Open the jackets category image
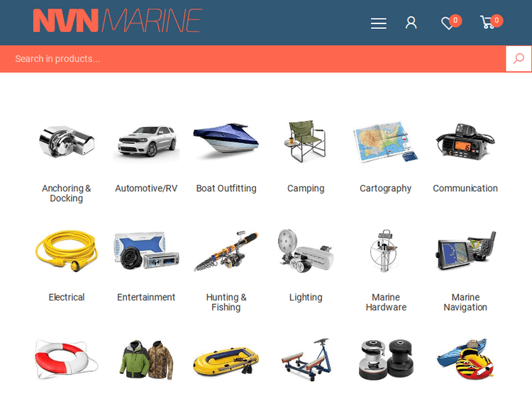 146,359
